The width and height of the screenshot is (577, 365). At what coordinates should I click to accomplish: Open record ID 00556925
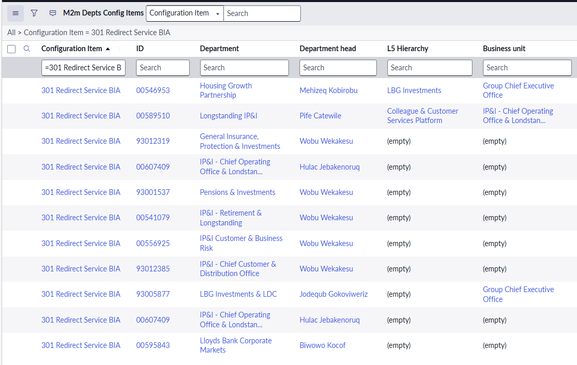(153, 244)
